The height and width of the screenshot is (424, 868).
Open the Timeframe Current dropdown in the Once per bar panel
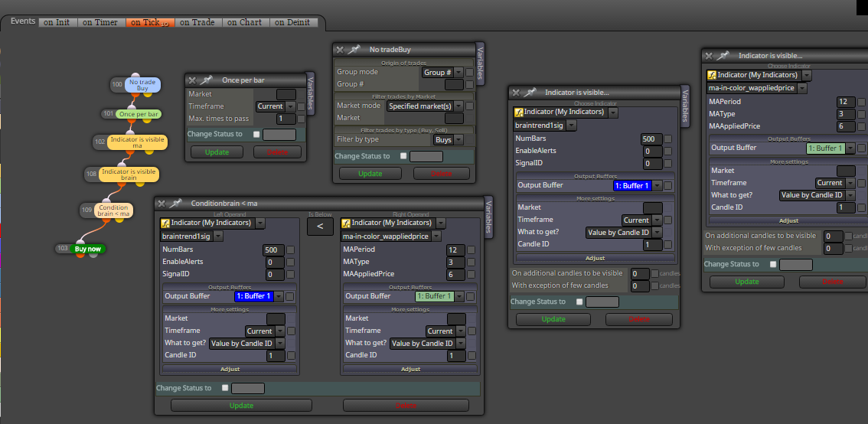click(276, 106)
